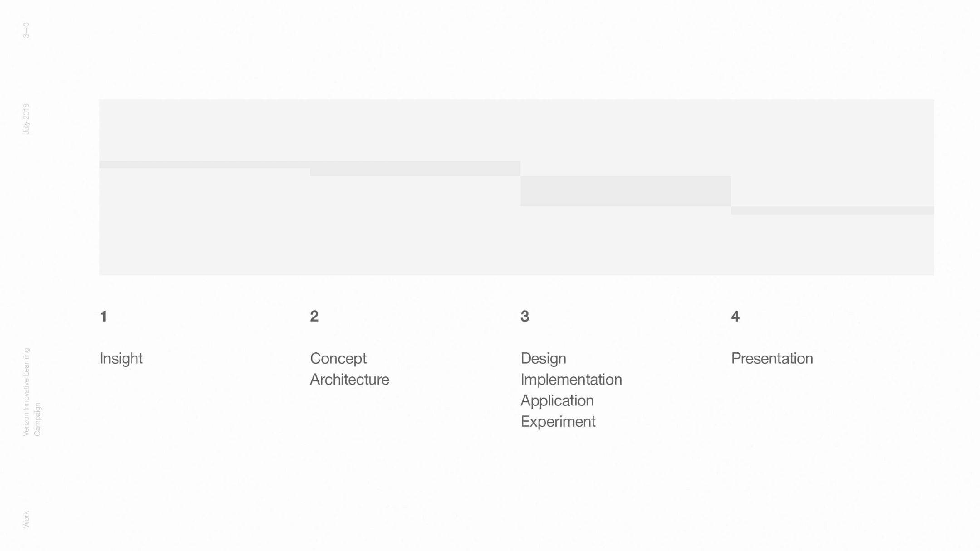The height and width of the screenshot is (551, 980).
Task: Choose the "Design" list entry
Action: click(x=543, y=358)
